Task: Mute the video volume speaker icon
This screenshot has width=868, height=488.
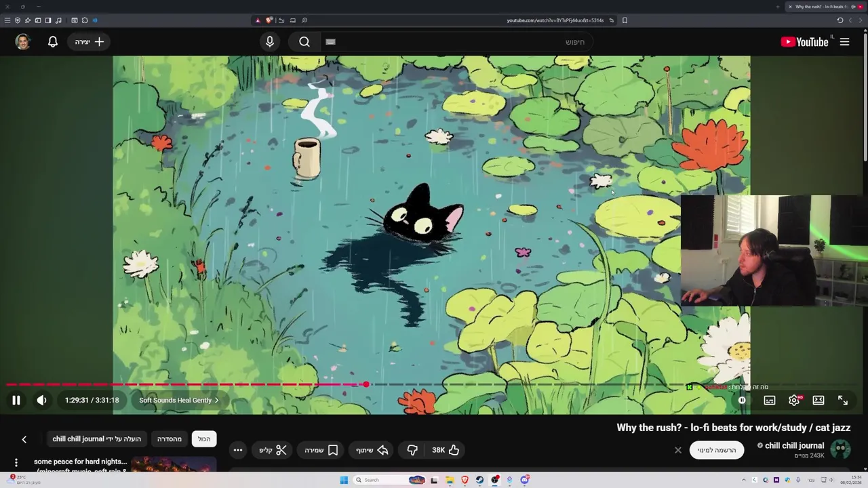Action: [41, 401]
